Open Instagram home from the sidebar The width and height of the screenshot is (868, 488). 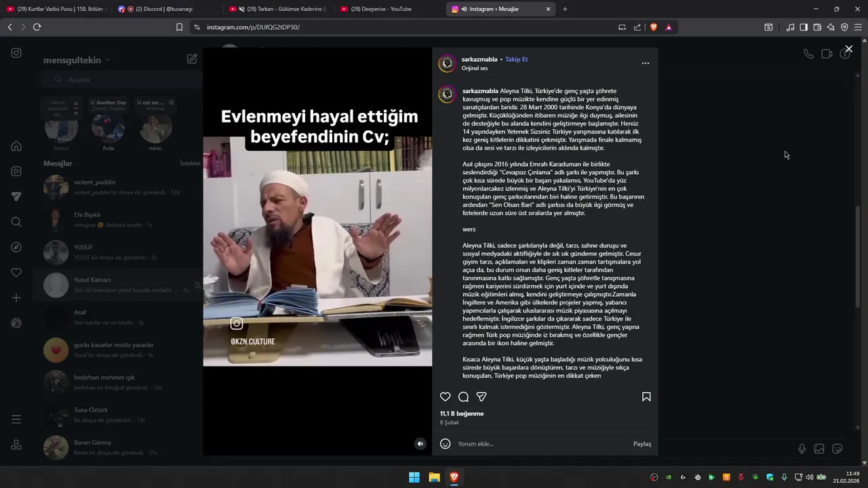pyautogui.click(x=16, y=146)
